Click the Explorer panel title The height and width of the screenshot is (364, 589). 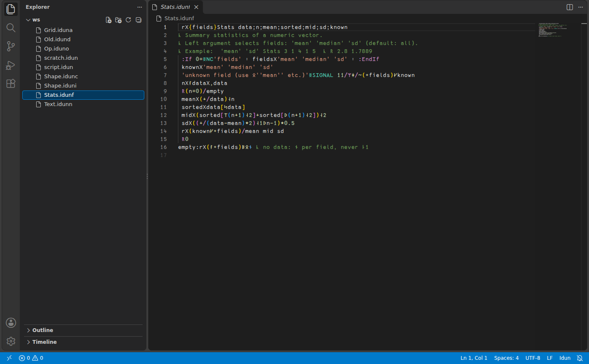(37, 7)
